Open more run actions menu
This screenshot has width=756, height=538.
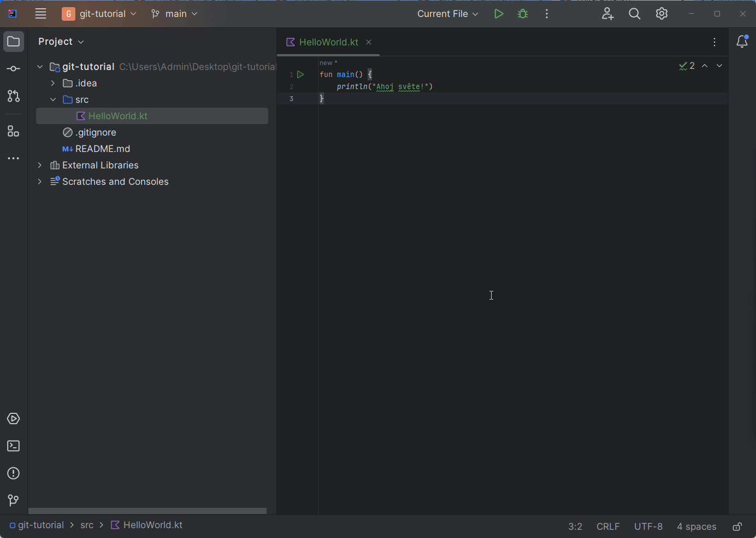547,14
